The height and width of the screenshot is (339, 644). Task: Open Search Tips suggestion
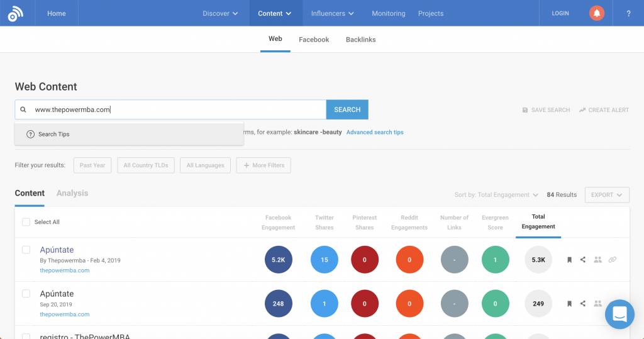click(x=130, y=134)
